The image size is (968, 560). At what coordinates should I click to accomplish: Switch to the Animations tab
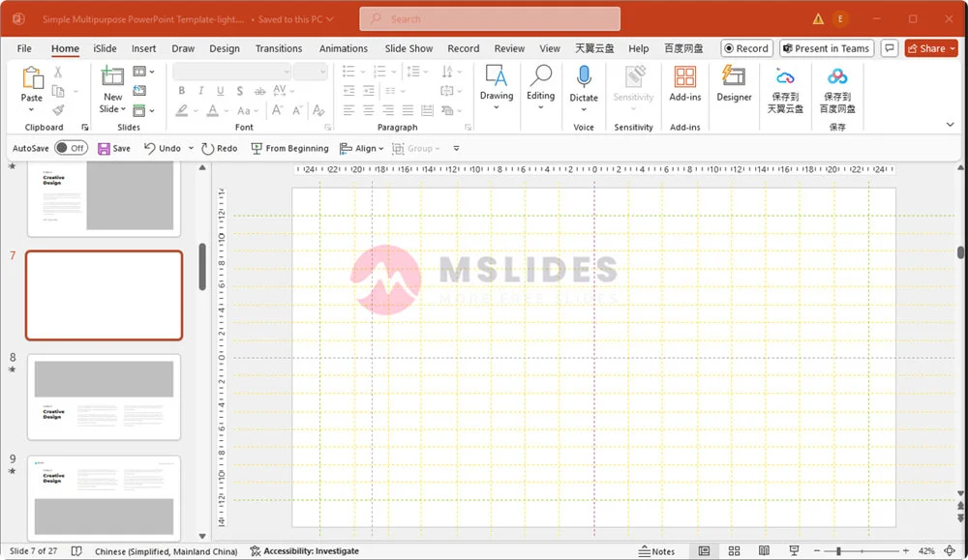pyautogui.click(x=344, y=48)
